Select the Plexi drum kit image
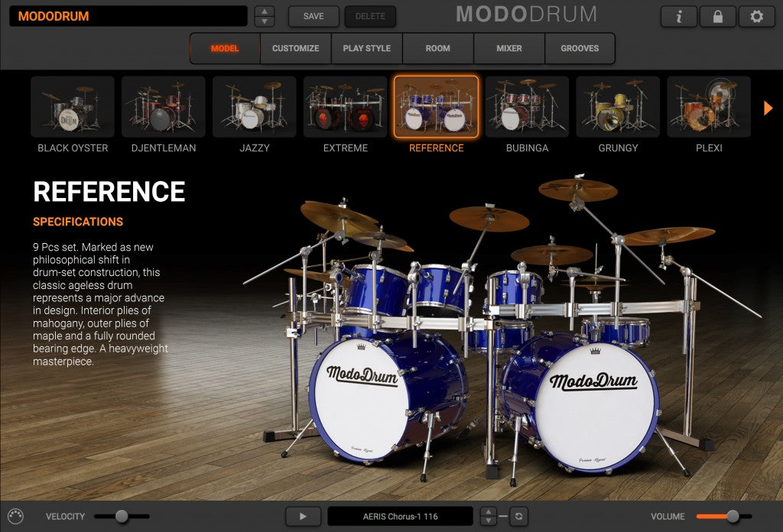This screenshot has height=532, width=783. (708, 107)
